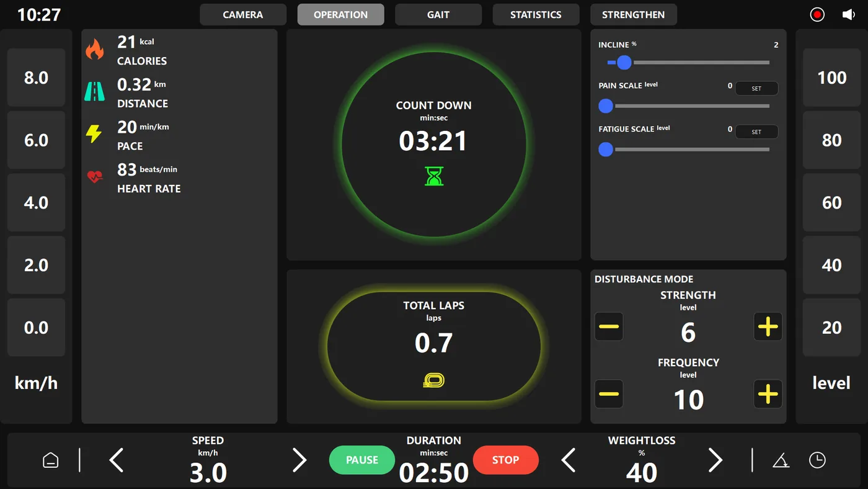Mute sound with the speaker icon
The width and height of the screenshot is (868, 489).
[x=849, y=14]
